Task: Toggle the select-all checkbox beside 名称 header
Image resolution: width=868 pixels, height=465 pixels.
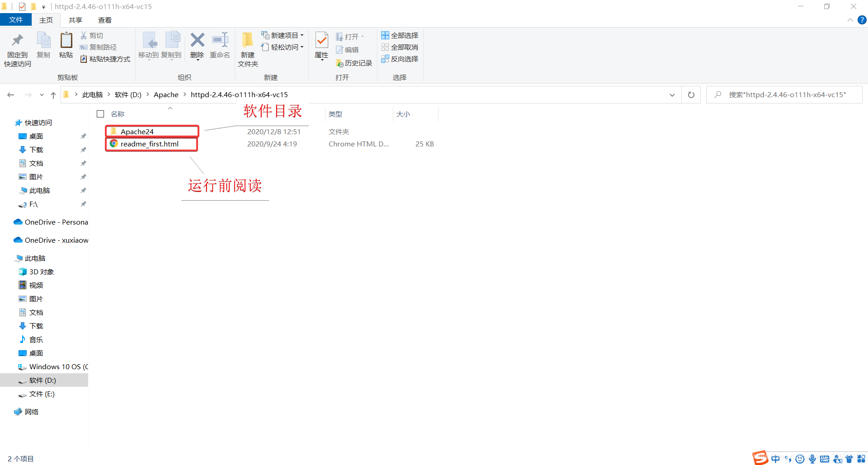Action: click(x=100, y=113)
